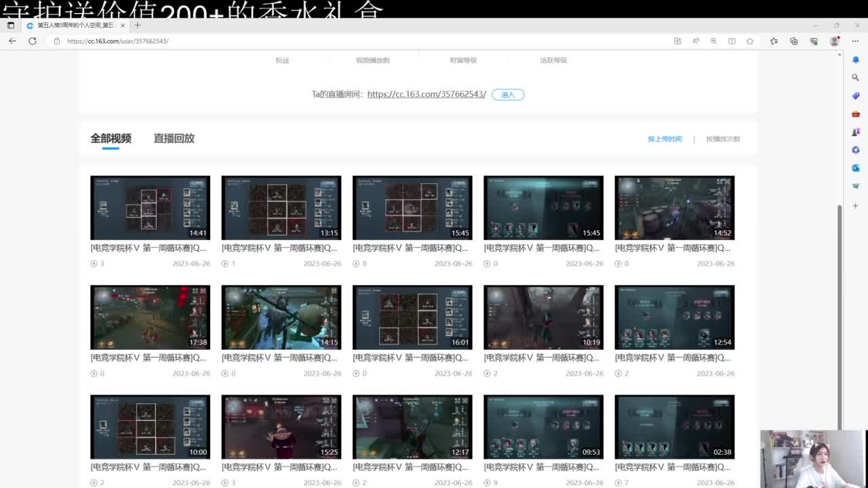Play the 10:00 video thumbnail
This screenshot has height=488, width=868.
pos(150,427)
